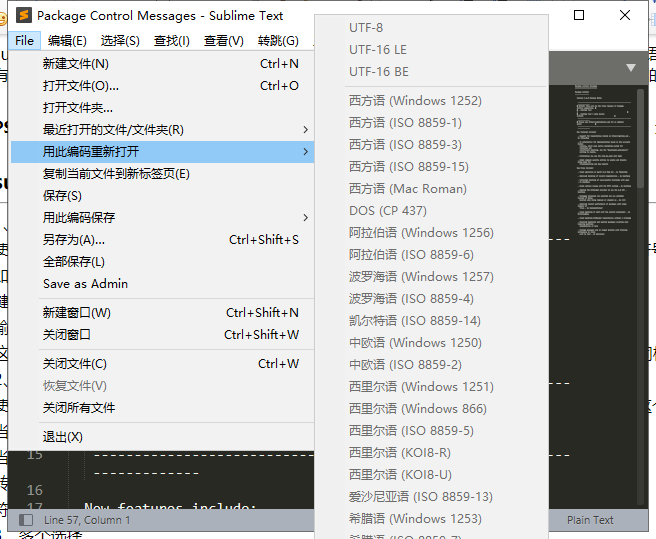Image resolution: width=656 pixels, height=539 pixels.
Task: Toggle the side bar icon in status bar
Action: pos(26,520)
